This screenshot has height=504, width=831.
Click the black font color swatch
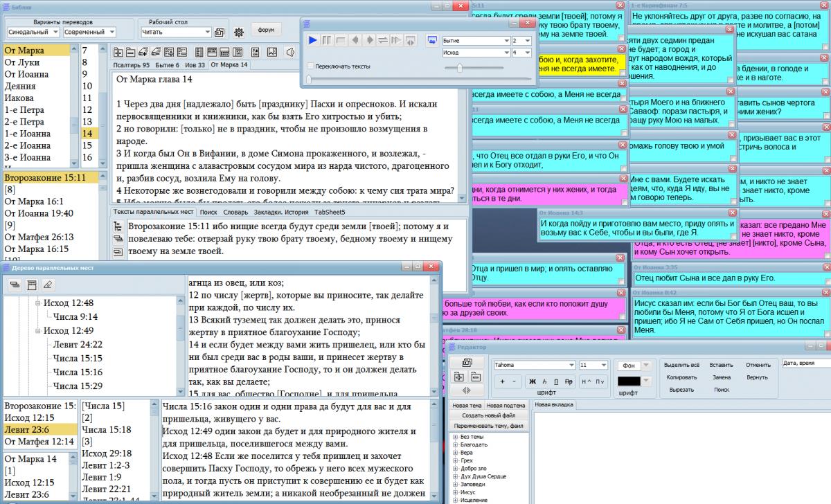pyautogui.click(x=629, y=381)
